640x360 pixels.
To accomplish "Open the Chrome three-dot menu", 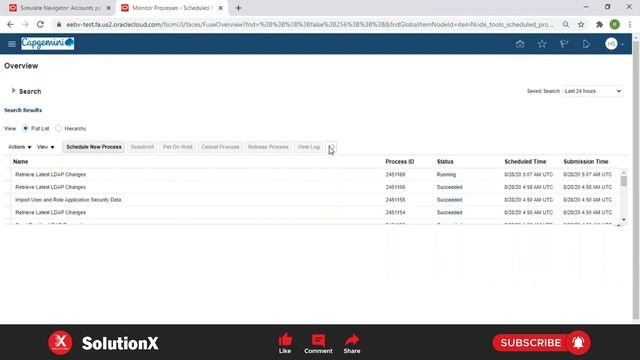I will (x=630, y=24).
